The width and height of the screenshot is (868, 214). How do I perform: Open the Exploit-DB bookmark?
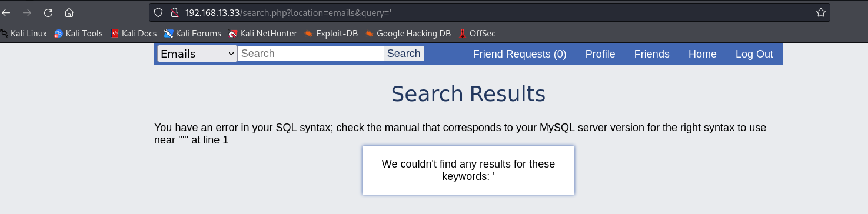click(x=331, y=34)
